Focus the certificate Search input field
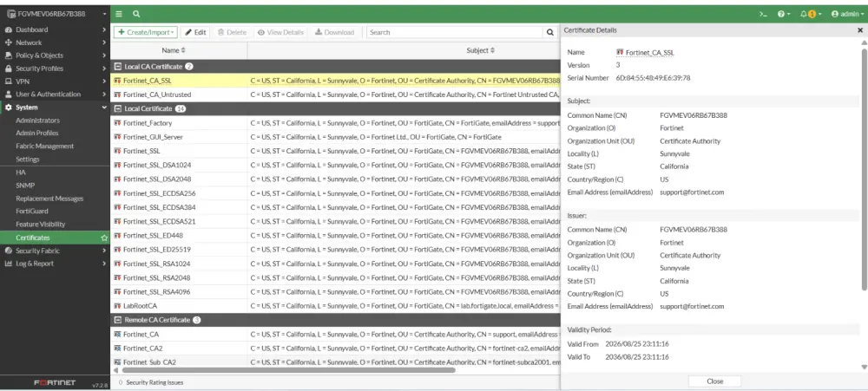Screen dimensions: 868x391 (x=455, y=32)
